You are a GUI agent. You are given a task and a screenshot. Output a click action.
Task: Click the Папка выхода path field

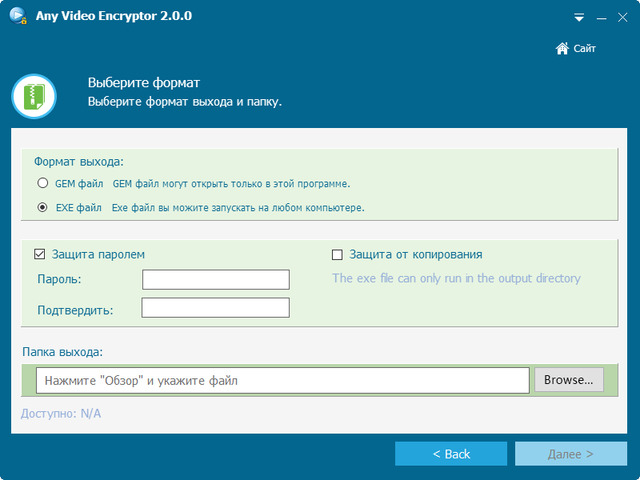[x=282, y=380]
